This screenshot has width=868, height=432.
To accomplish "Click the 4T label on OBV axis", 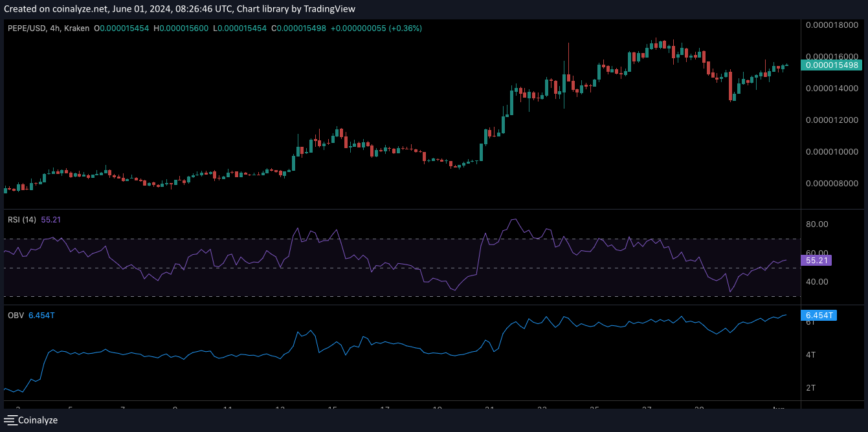I will pos(810,355).
